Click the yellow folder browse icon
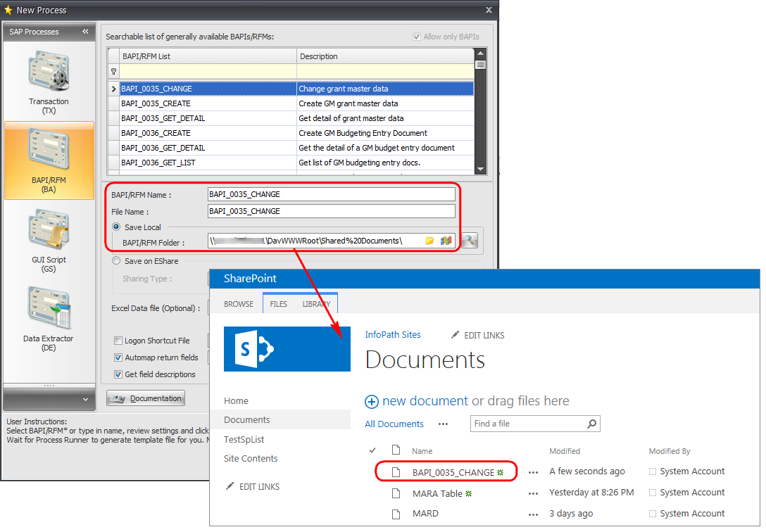 coord(429,241)
